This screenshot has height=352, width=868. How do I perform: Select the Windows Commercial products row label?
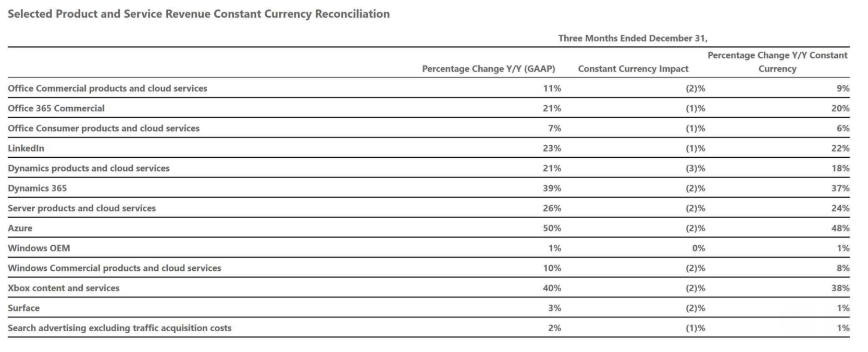pyautogui.click(x=115, y=268)
